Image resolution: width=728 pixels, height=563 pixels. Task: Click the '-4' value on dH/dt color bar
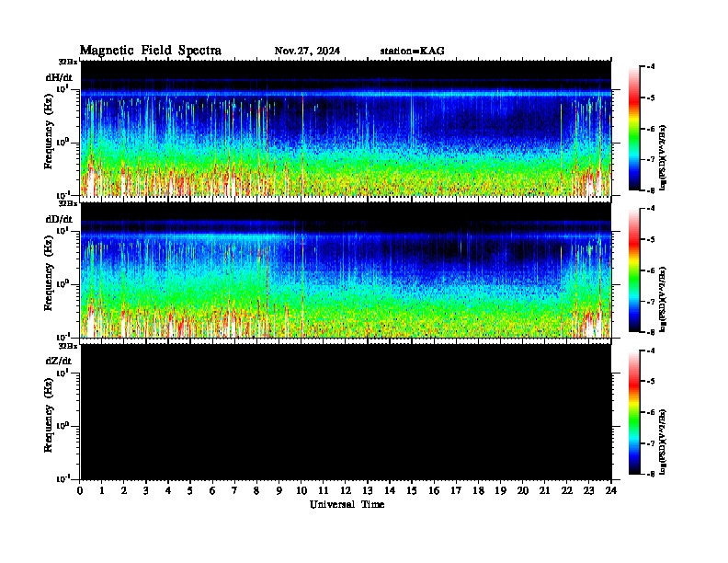(x=651, y=67)
